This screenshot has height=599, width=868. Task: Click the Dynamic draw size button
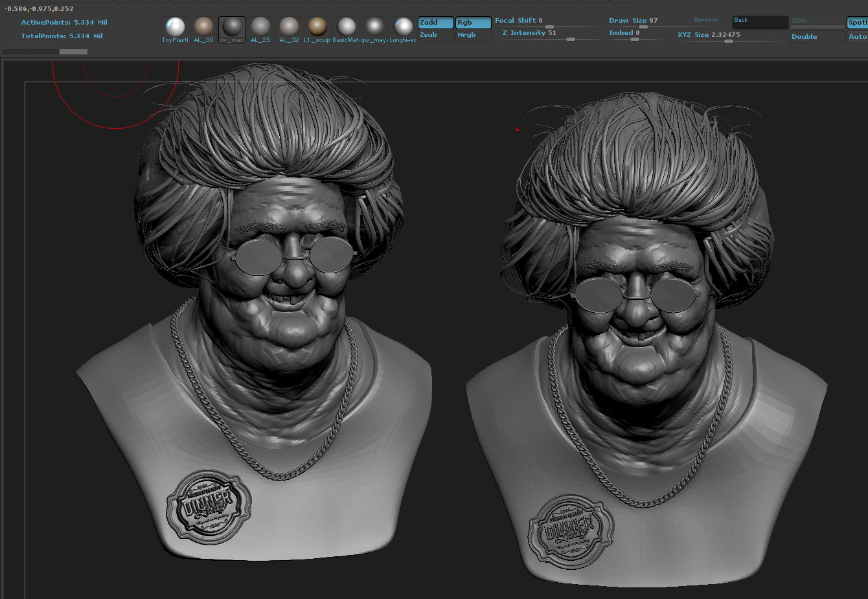coord(706,20)
